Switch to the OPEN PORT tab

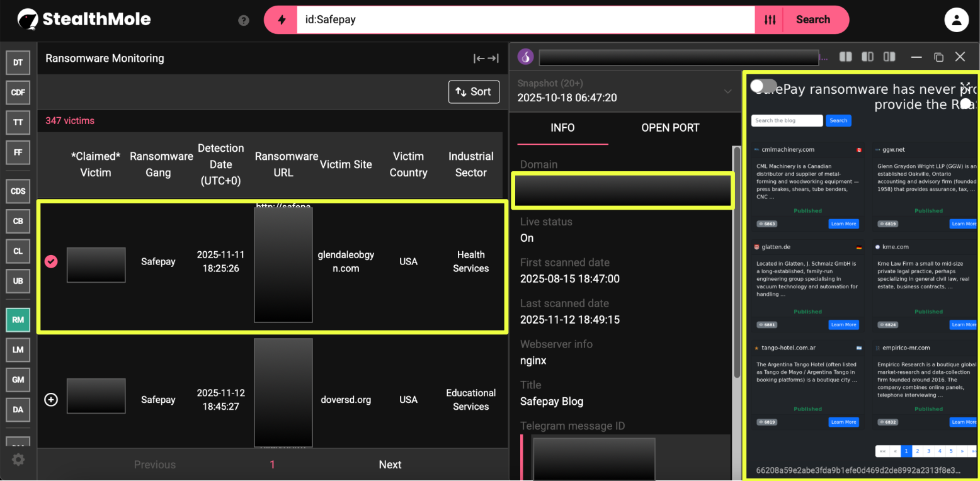670,128
